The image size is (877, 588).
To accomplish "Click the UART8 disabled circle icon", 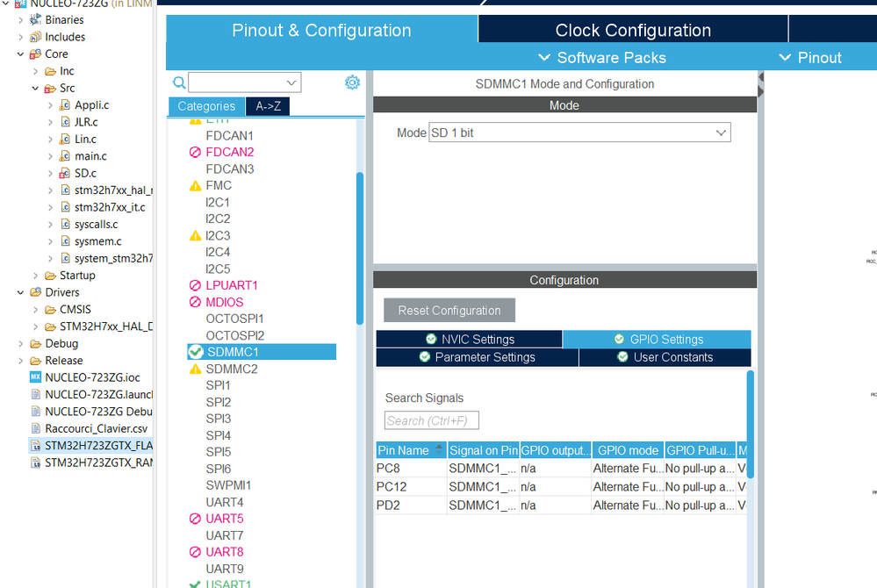I will click(195, 552).
